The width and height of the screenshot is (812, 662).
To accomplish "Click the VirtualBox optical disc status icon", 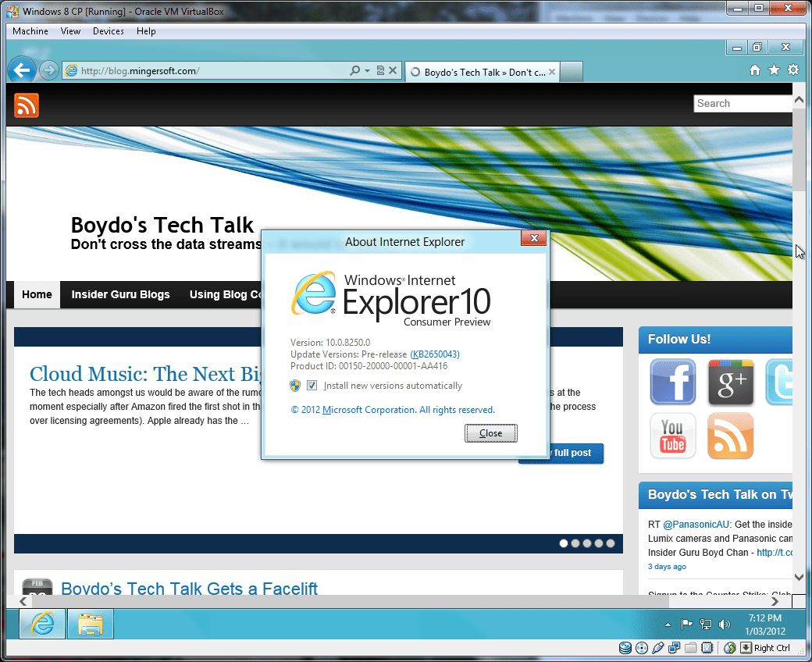I will click(642, 647).
